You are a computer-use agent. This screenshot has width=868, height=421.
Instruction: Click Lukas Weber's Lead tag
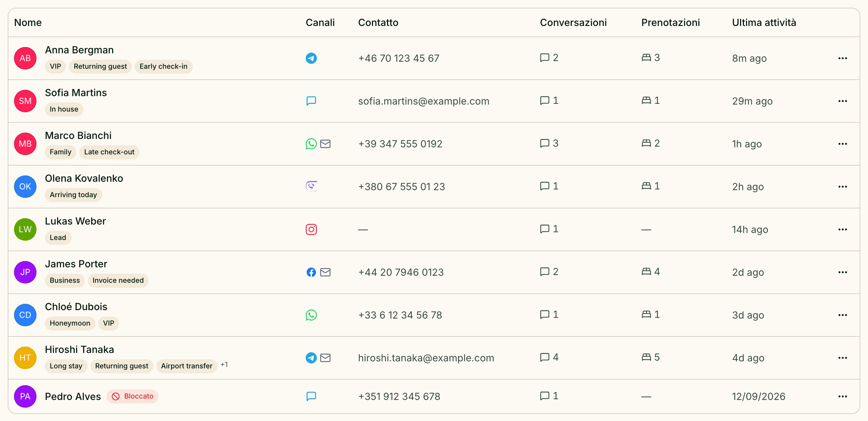[58, 238]
